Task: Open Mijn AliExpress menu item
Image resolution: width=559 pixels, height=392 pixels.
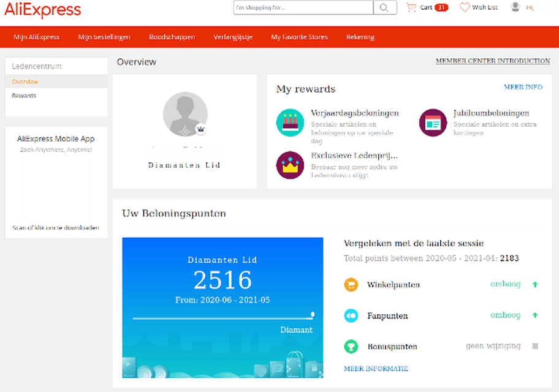Action: point(36,37)
